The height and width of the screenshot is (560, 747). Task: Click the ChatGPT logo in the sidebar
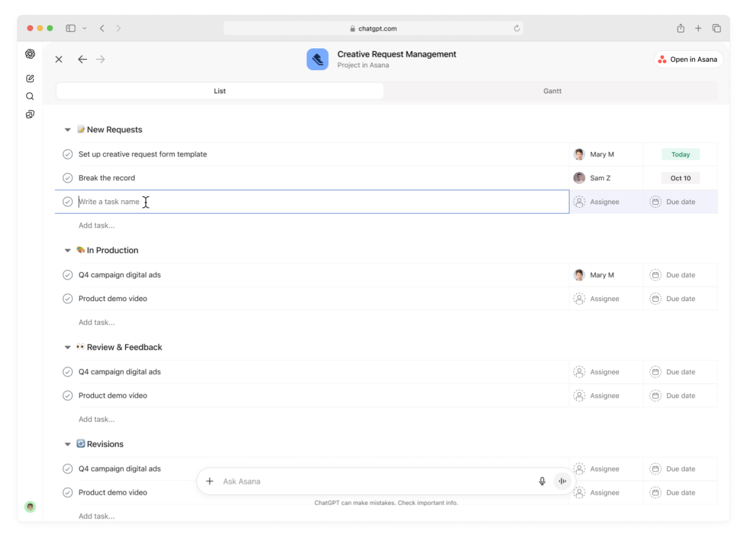[30, 54]
